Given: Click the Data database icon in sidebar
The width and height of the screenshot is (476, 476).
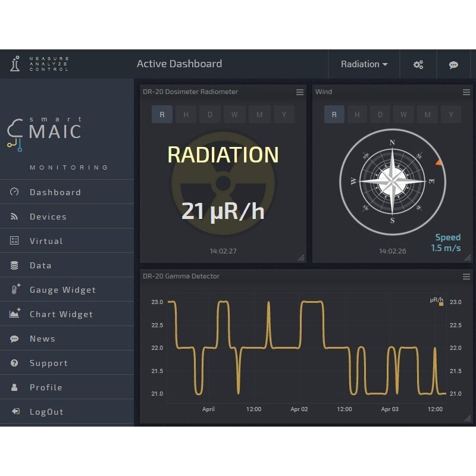Looking at the screenshot, I should (x=14, y=265).
